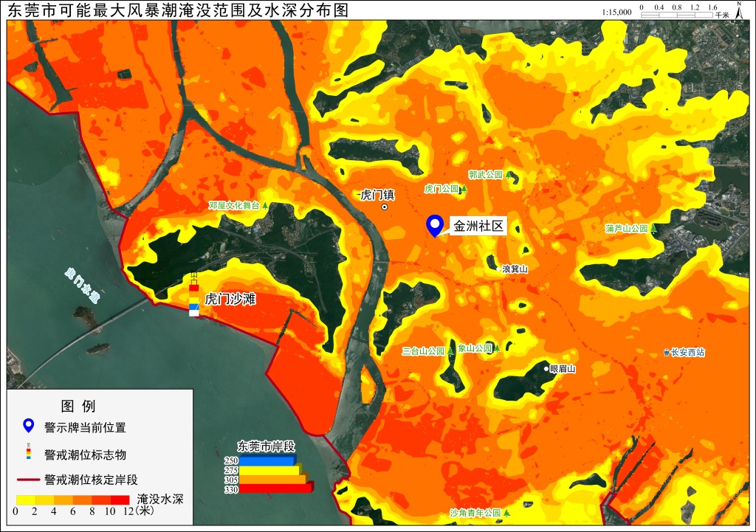Click the north arrow compass icon
Screen dimensions: 756x532
[738, 10]
